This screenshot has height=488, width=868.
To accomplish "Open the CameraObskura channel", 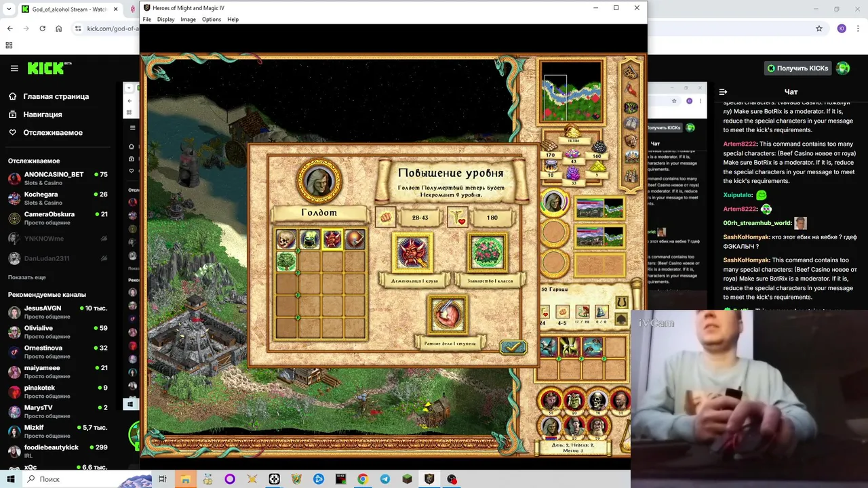I will point(58,218).
